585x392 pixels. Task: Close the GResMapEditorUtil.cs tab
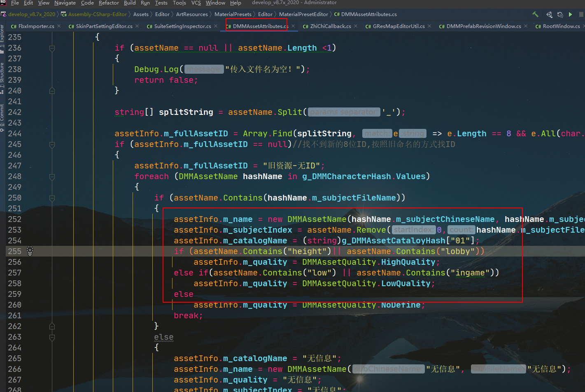click(x=429, y=26)
